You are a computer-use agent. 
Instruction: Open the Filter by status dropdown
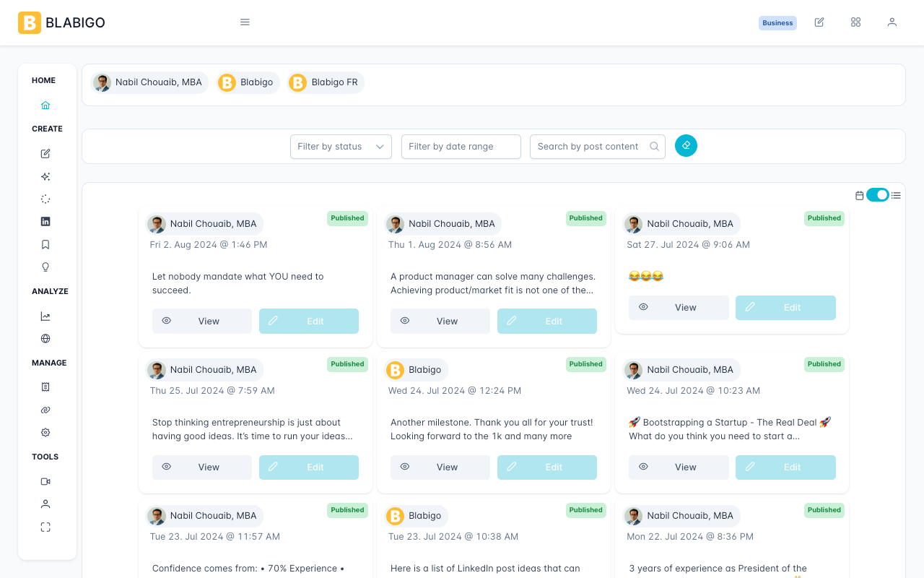[x=341, y=147]
